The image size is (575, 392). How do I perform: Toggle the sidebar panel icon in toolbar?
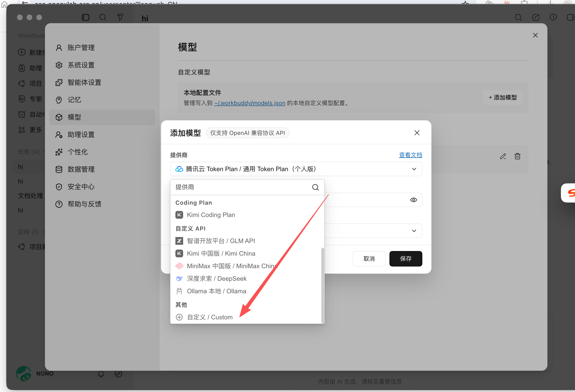(85, 17)
